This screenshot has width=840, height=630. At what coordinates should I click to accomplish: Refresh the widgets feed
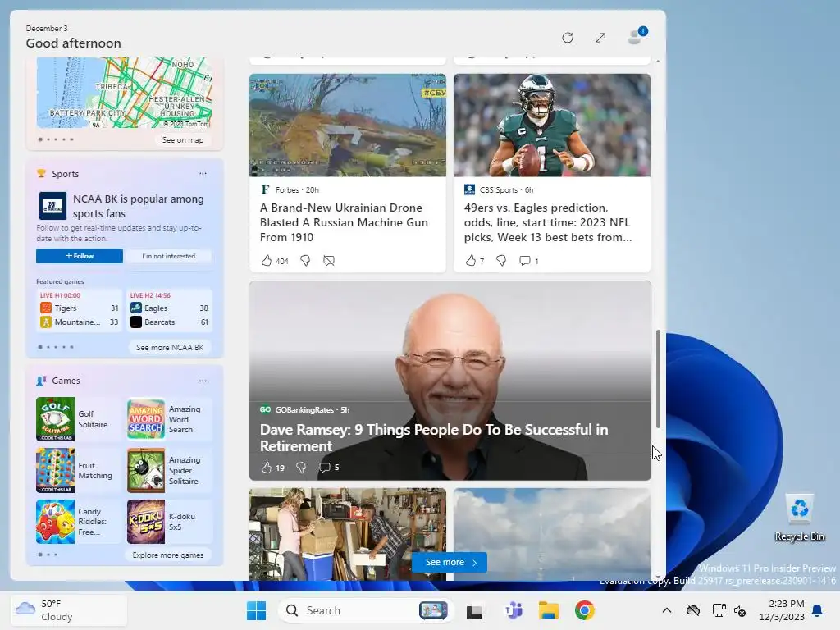pyautogui.click(x=568, y=38)
